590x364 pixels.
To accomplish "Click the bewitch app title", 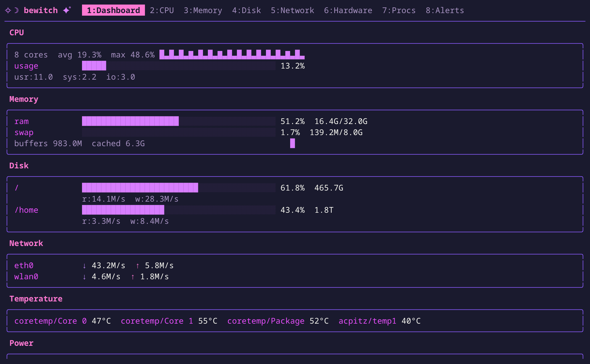I will [x=41, y=10].
